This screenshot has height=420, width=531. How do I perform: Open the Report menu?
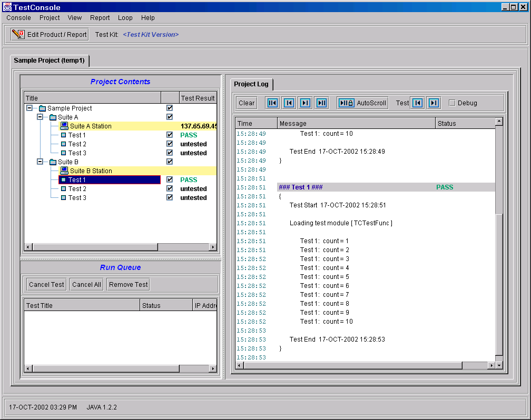tap(100, 18)
